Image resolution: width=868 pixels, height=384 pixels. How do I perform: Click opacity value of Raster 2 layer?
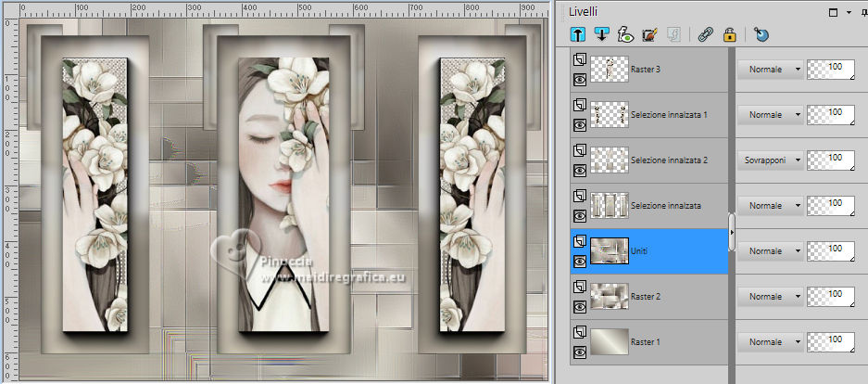pos(835,294)
